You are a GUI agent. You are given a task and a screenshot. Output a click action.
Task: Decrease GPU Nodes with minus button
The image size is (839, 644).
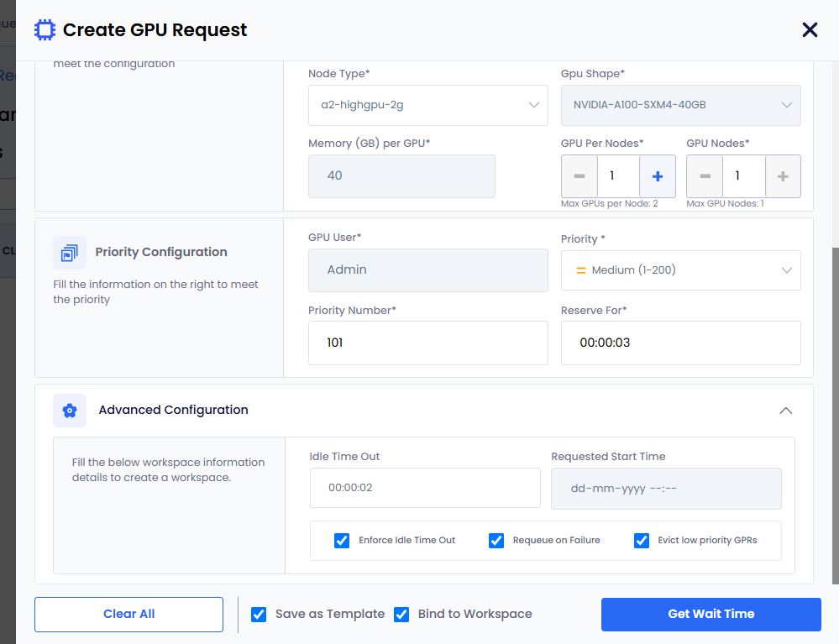705,176
